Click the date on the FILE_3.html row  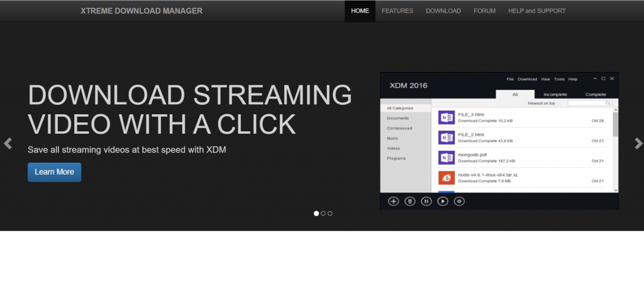(x=597, y=121)
